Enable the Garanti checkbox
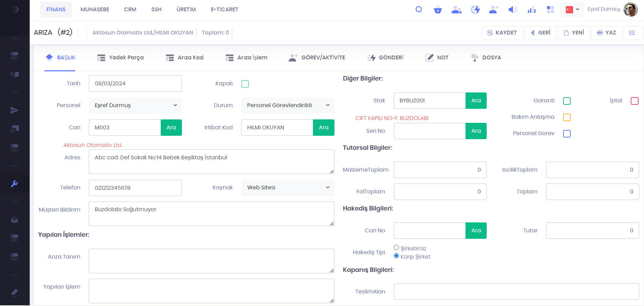The height and width of the screenshot is (306, 644). (567, 101)
